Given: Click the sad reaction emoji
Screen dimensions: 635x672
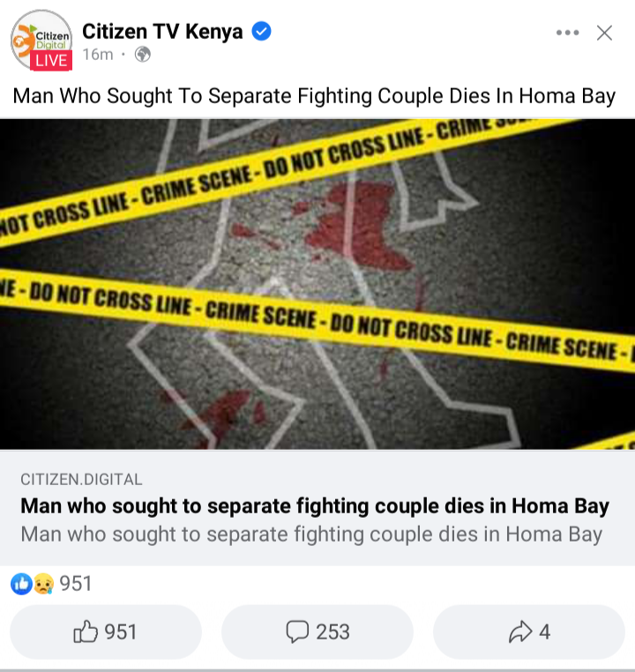Looking at the screenshot, I should point(44,584).
